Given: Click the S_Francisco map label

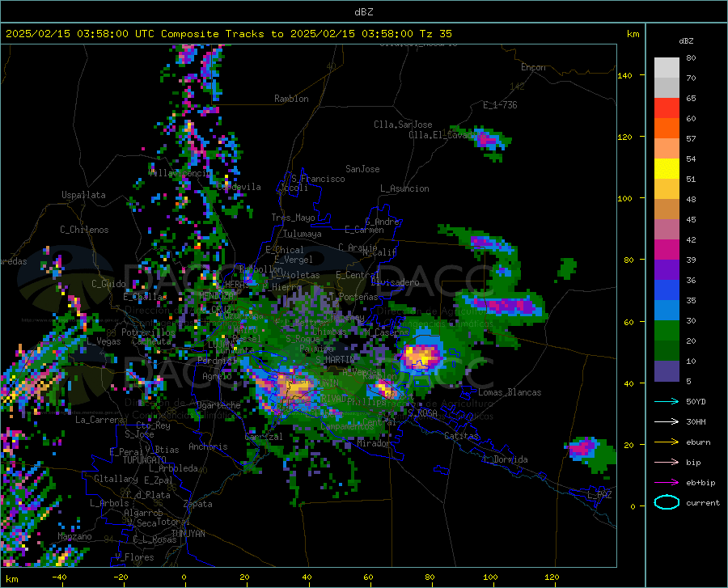Looking at the screenshot, I should [x=318, y=179].
